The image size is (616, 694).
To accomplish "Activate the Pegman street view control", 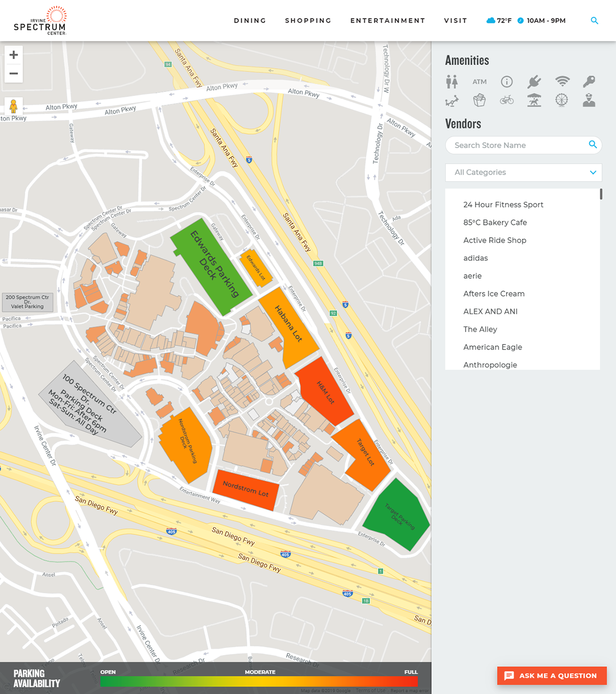I will (13, 107).
